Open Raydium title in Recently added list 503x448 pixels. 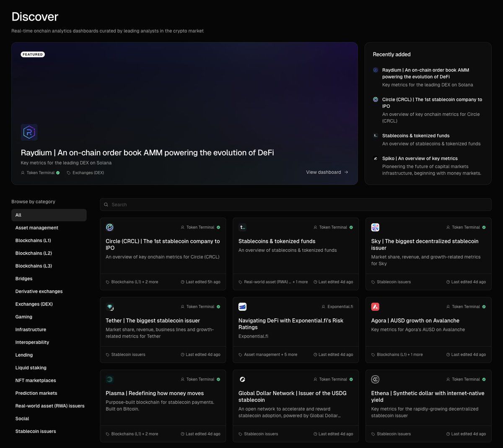[425, 73]
